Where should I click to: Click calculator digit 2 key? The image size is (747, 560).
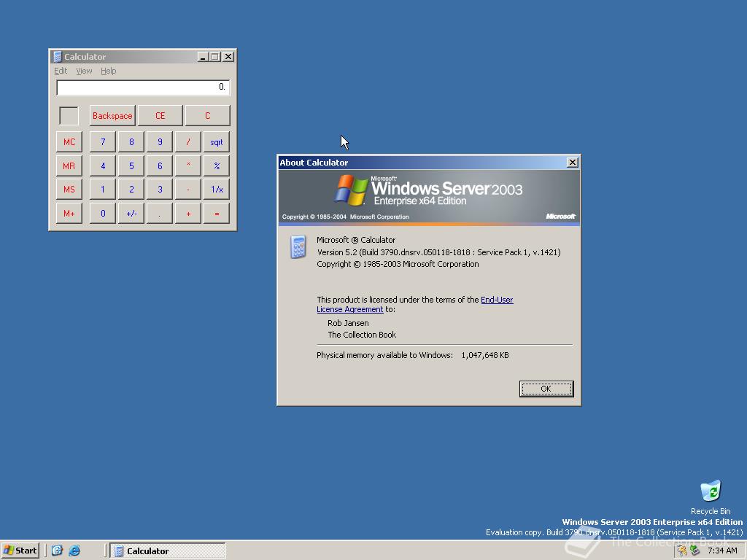[x=131, y=190]
